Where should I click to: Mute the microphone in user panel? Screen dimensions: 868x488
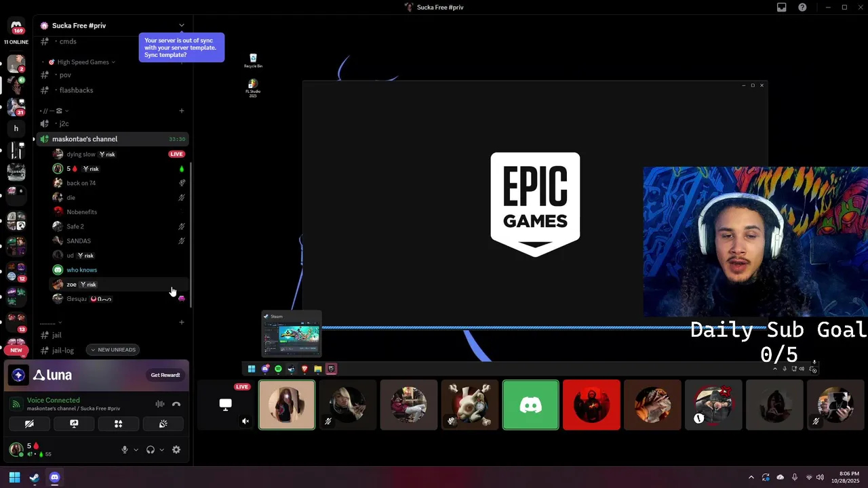pos(124,449)
